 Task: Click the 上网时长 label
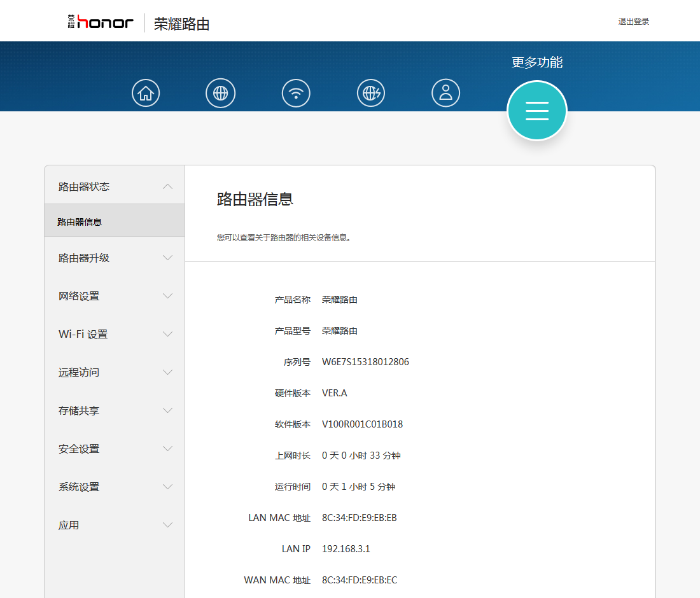click(x=293, y=455)
